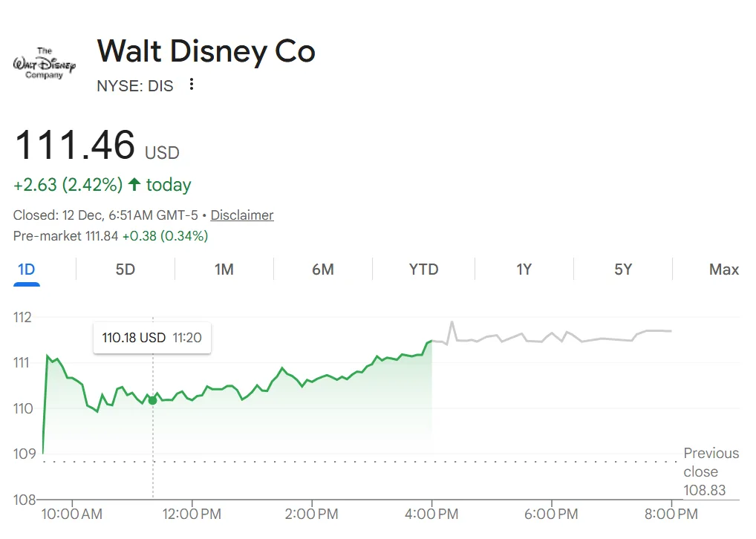The width and height of the screenshot is (756, 539).
Task: Click the tooltip showing 110.18 USD at 11:20
Action: pyautogui.click(x=151, y=337)
